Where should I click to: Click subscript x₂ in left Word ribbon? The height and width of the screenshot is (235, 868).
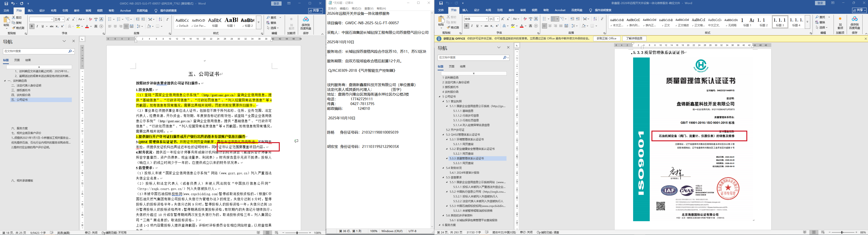coord(57,26)
